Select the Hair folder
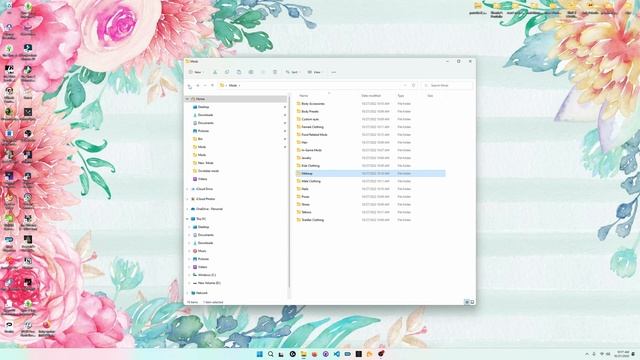 (x=304, y=142)
